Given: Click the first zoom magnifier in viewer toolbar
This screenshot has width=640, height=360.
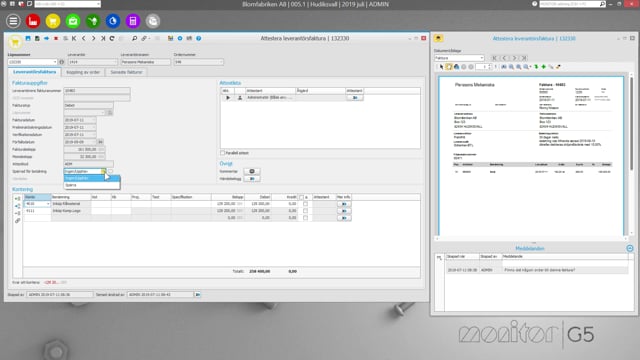Looking at the screenshot, I should [x=511, y=67].
